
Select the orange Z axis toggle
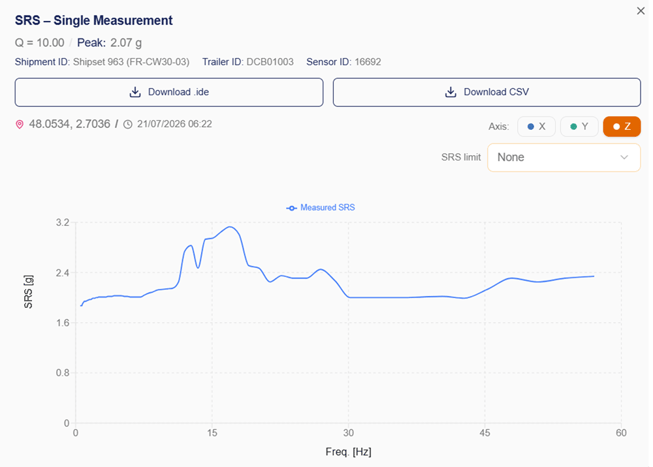click(x=622, y=127)
